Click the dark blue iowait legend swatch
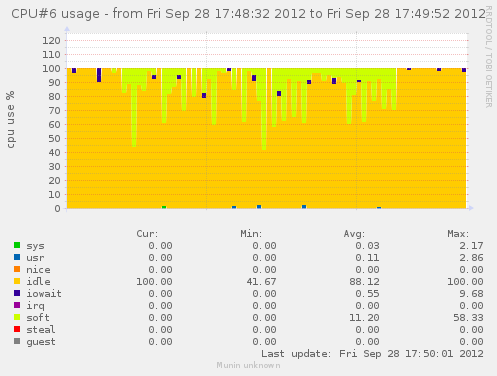 click(17, 293)
